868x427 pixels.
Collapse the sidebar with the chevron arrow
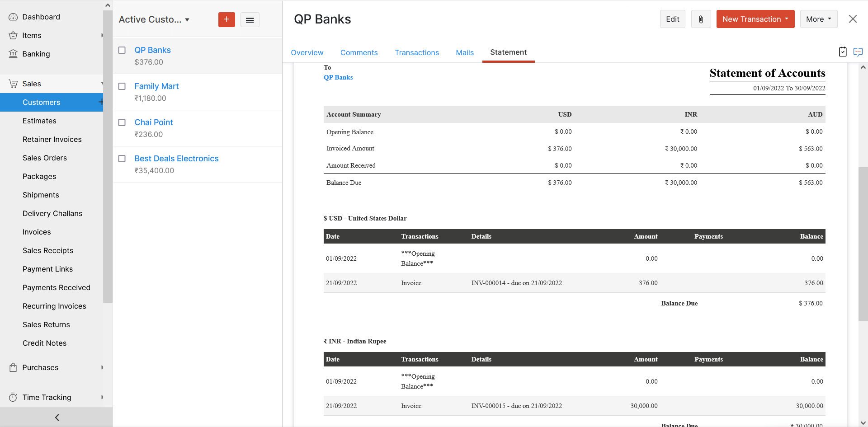click(x=57, y=417)
